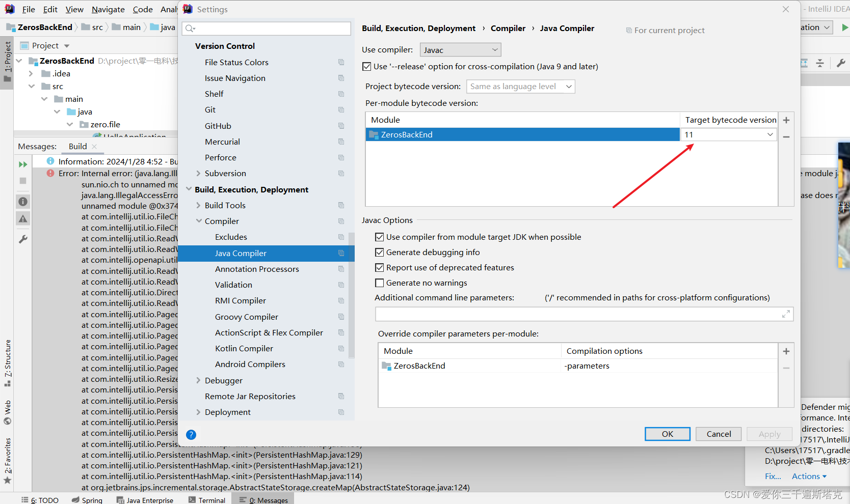Click the OK button
Image resolution: width=850 pixels, height=504 pixels.
point(667,434)
